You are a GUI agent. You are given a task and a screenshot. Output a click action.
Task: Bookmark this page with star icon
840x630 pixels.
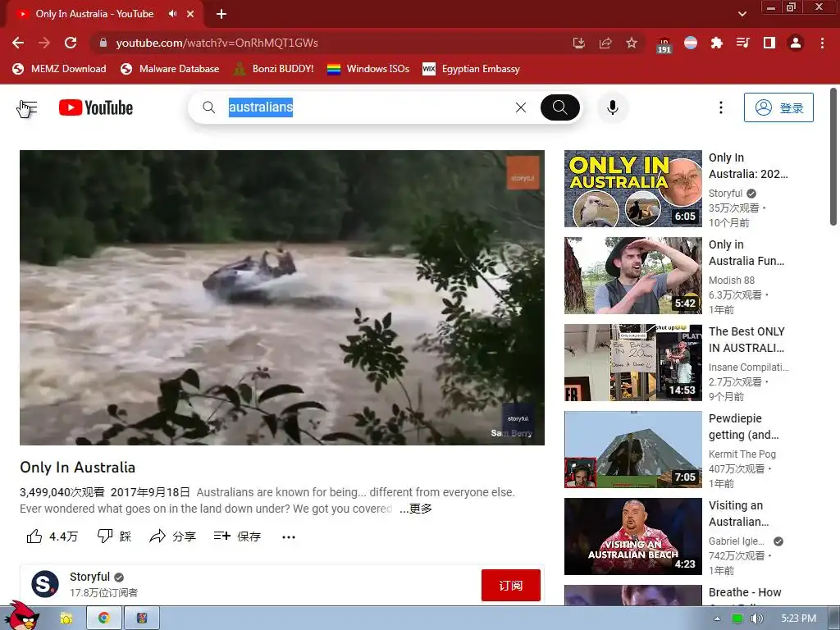click(x=632, y=43)
